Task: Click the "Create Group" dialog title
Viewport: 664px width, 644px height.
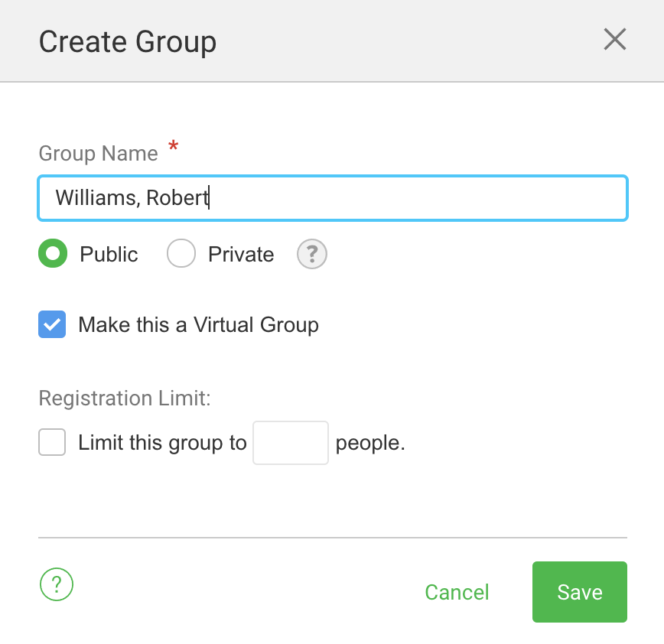Action: [x=128, y=41]
